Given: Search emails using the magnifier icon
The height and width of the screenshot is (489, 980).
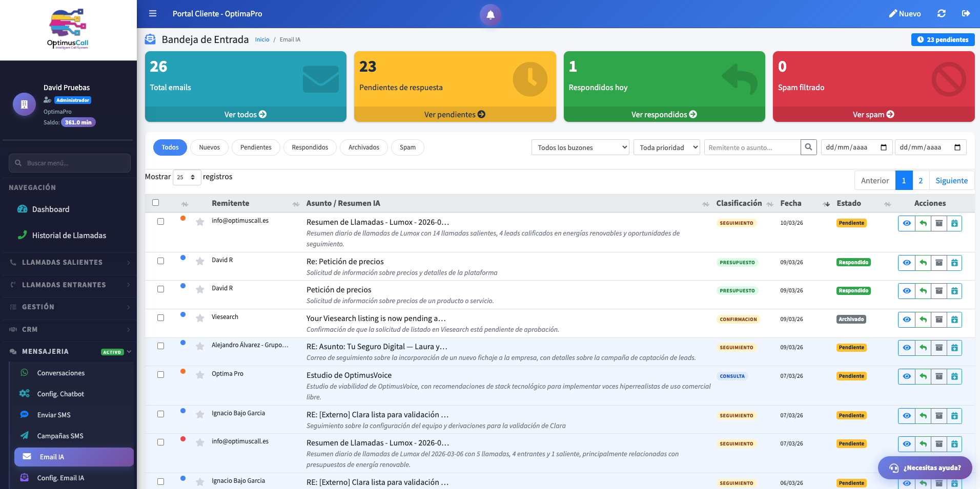Looking at the screenshot, I should click(809, 147).
